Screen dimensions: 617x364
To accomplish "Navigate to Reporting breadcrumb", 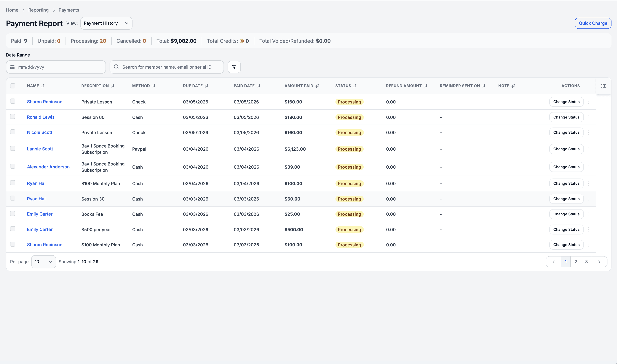I will click(x=38, y=10).
